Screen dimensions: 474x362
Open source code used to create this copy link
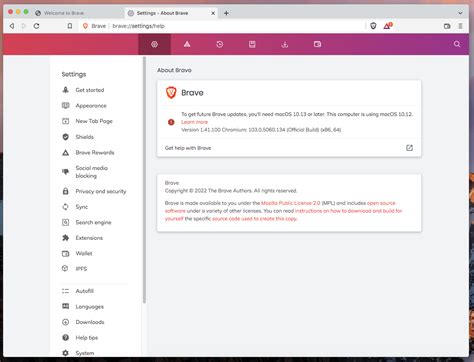(x=254, y=219)
